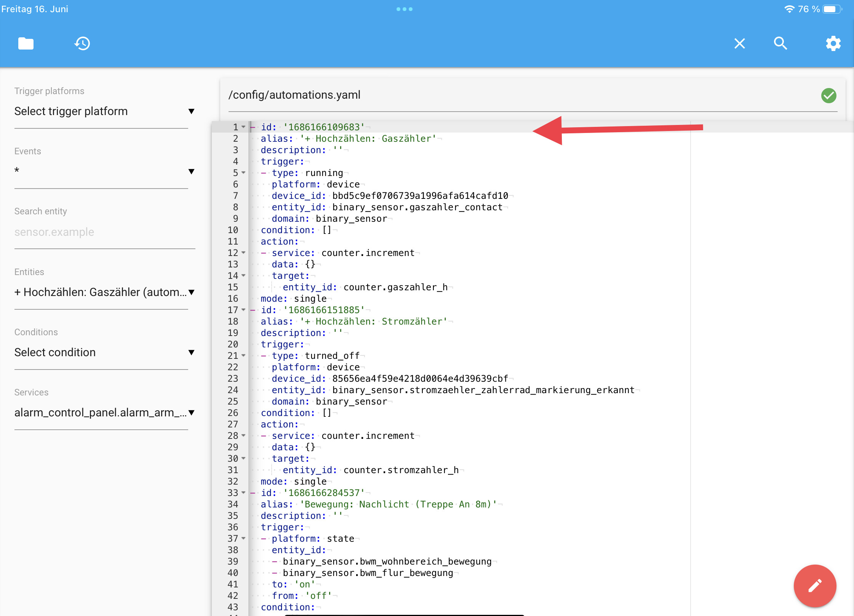Open the file history icon

coord(82,43)
